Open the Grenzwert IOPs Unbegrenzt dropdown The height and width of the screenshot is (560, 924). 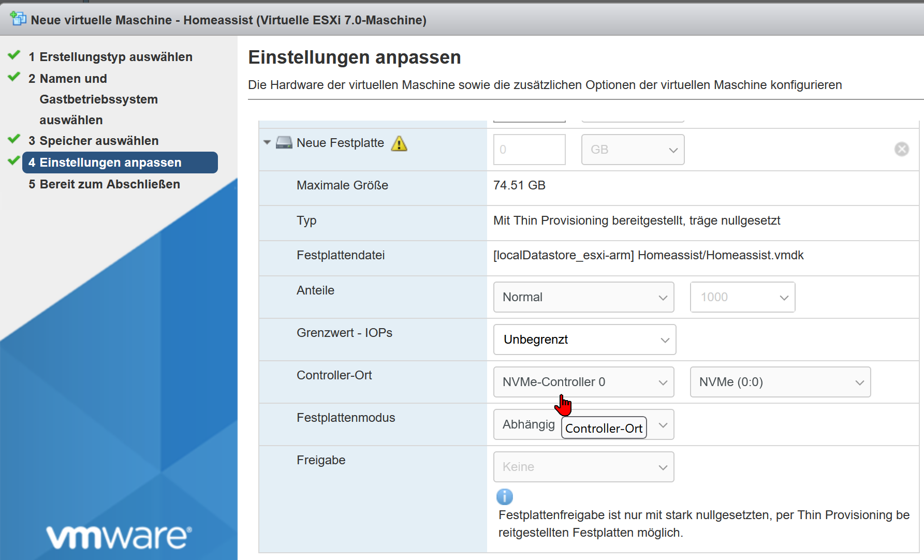coord(584,340)
